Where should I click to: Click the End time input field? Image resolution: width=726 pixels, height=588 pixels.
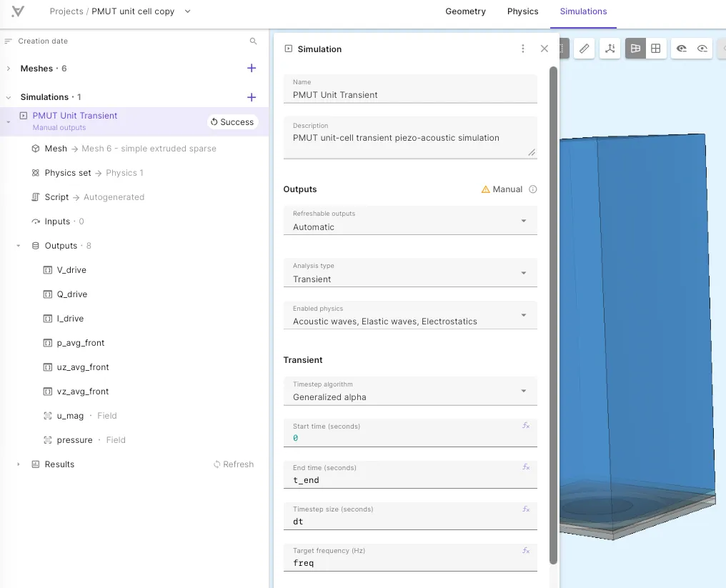tap(410, 474)
